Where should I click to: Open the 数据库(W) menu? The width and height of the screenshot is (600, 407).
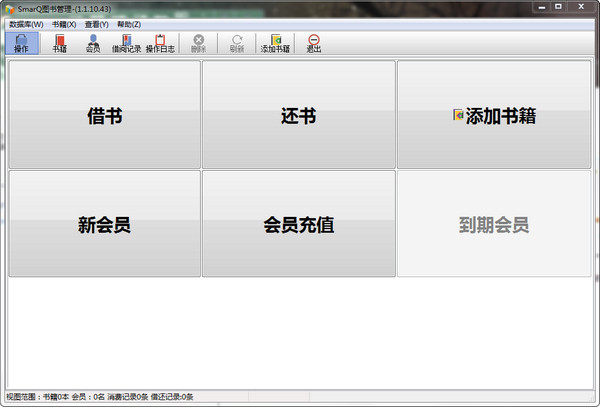pos(26,24)
